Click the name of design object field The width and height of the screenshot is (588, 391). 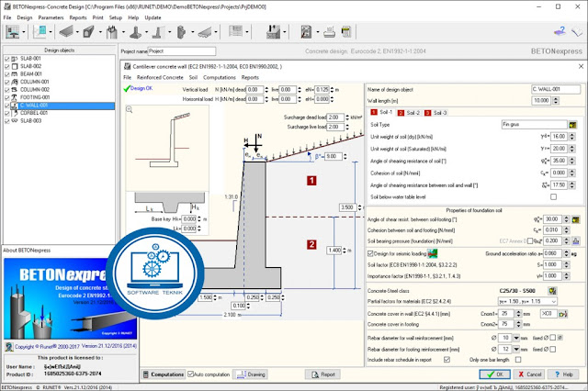point(556,90)
